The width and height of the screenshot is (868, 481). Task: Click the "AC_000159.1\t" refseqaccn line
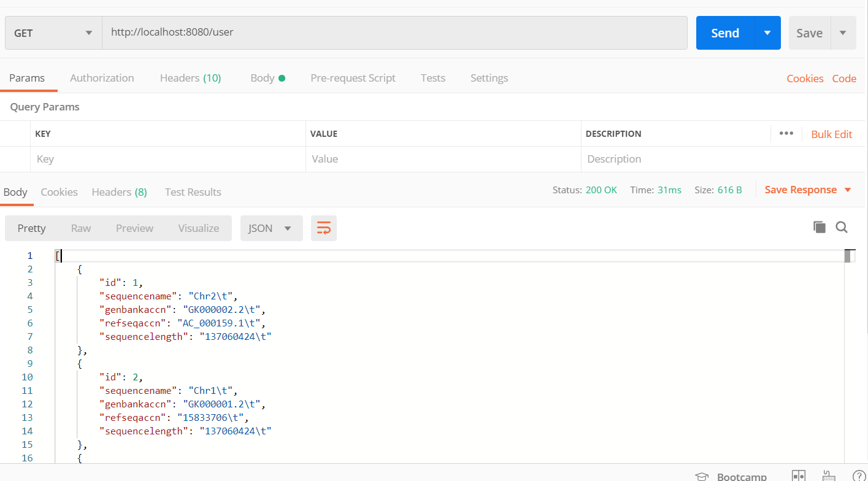[182, 323]
